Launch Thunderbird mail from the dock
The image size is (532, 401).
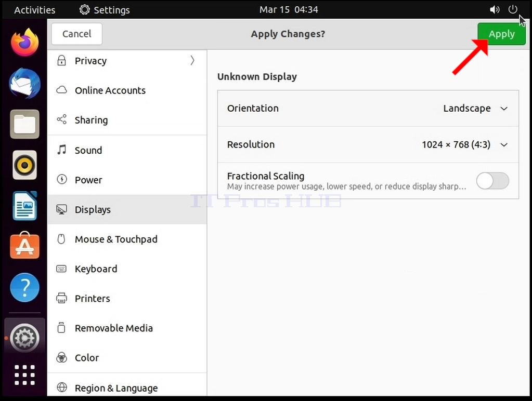(x=24, y=84)
